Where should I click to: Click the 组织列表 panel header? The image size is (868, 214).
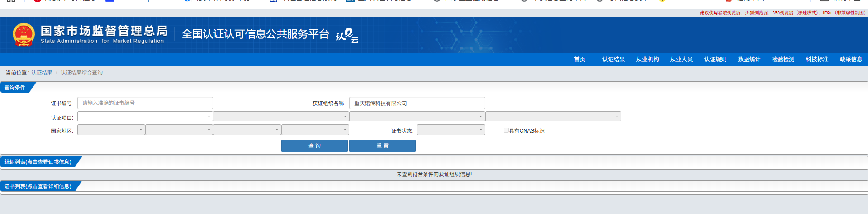click(x=38, y=162)
